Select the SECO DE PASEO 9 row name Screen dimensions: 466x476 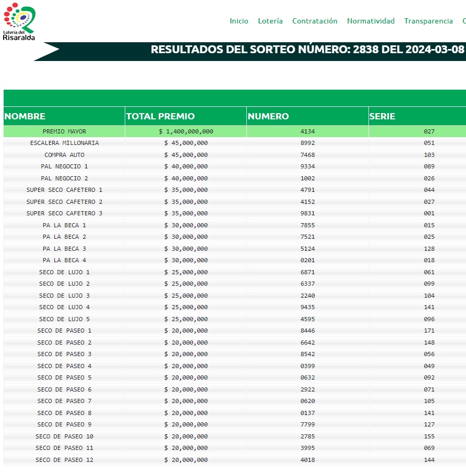point(64,424)
